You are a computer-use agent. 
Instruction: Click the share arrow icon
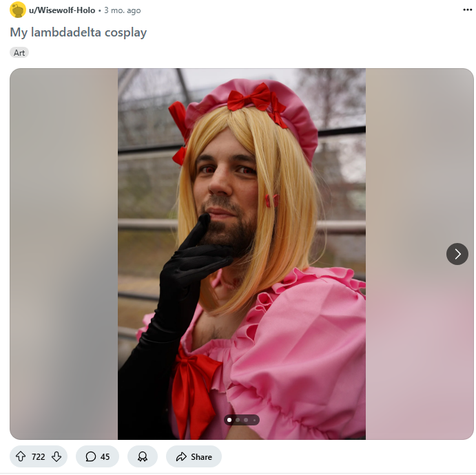click(x=181, y=456)
